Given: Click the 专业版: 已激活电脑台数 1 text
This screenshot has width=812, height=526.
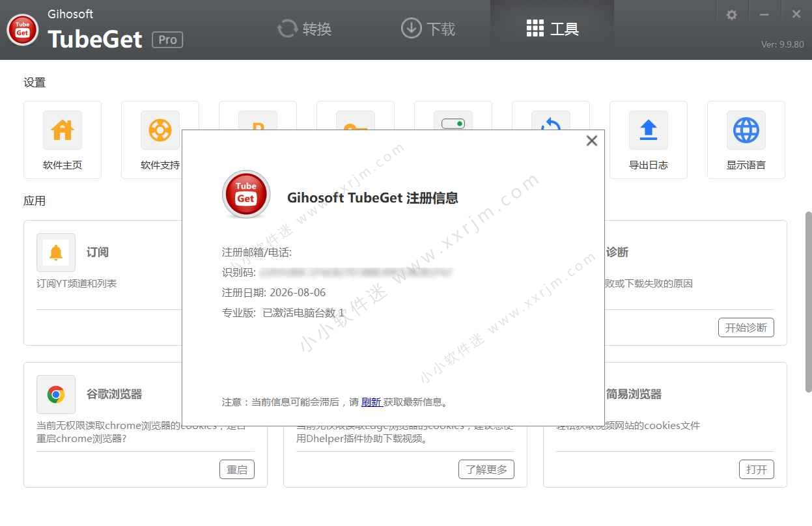Looking at the screenshot, I should [283, 312].
